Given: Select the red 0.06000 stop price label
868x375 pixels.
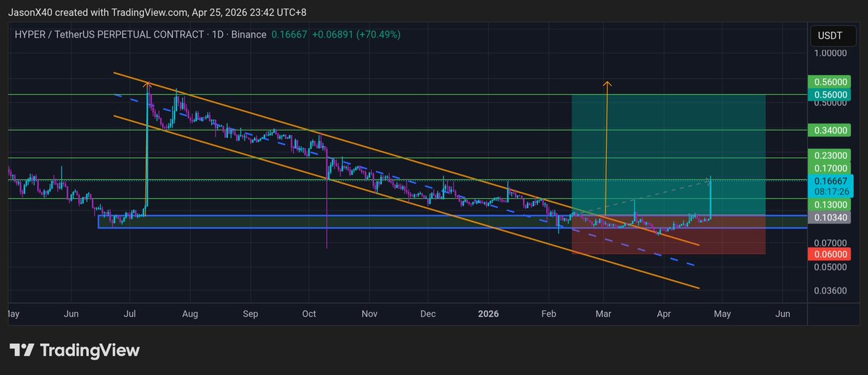Looking at the screenshot, I should (830, 254).
